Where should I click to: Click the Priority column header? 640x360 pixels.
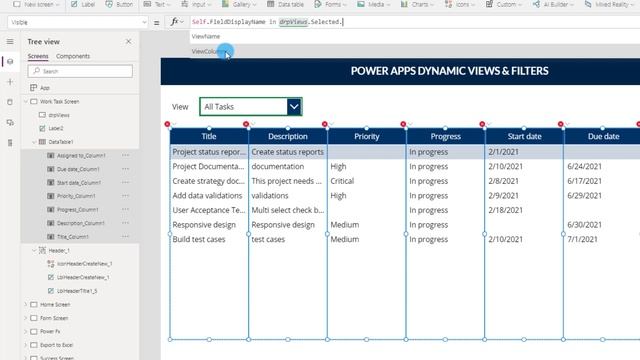(x=367, y=136)
